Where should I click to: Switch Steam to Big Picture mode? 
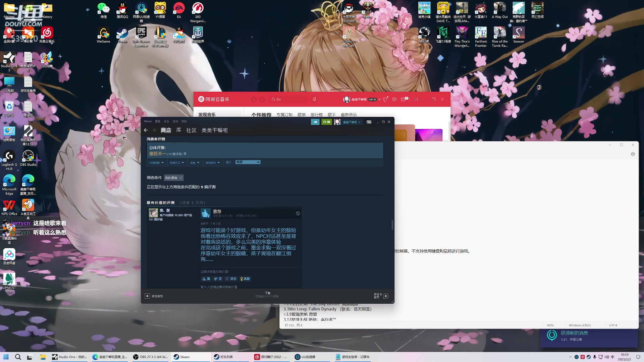369,122
